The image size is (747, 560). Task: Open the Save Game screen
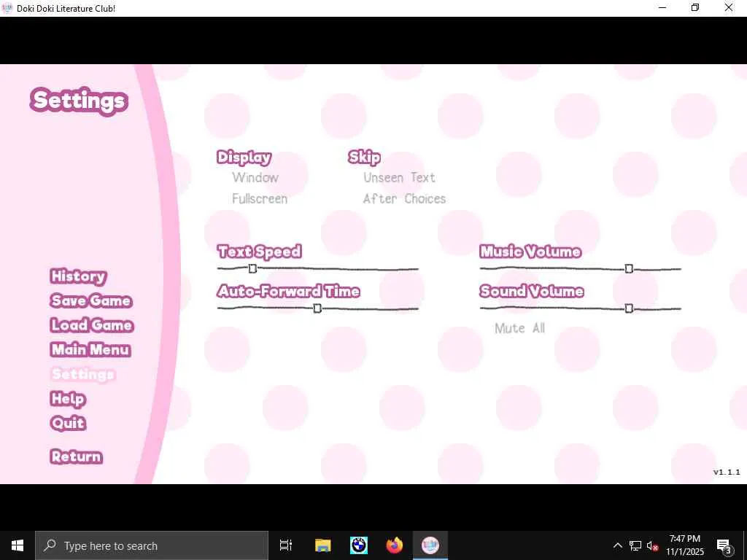click(91, 300)
